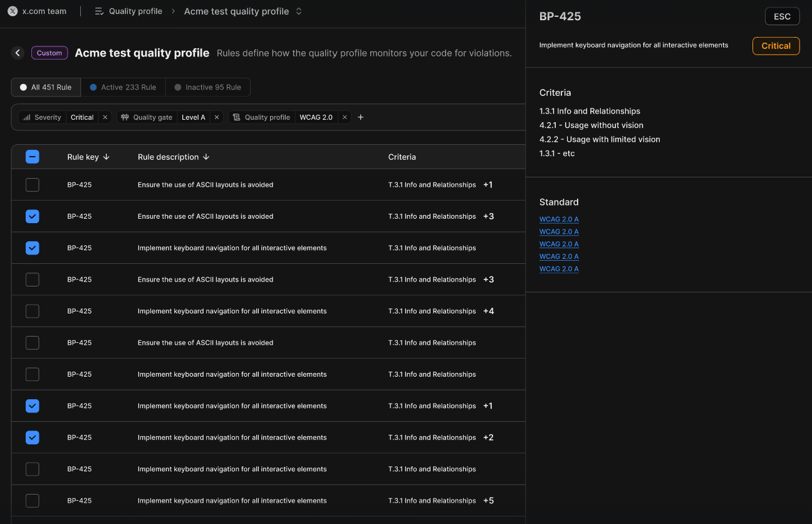Open the last WCAG 2.0 A link

pos(559,269)
